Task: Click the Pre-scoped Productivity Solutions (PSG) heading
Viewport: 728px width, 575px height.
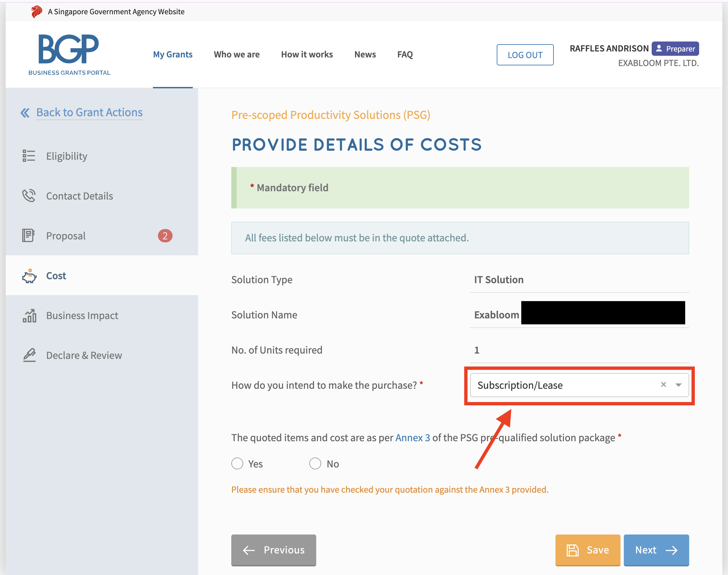Action: click(331, 115)
